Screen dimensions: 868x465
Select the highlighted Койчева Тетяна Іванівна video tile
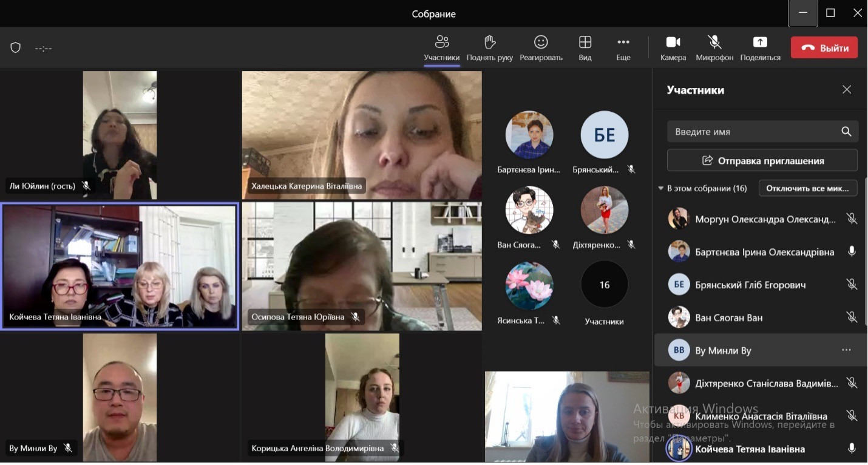click(x=120, y=266)
